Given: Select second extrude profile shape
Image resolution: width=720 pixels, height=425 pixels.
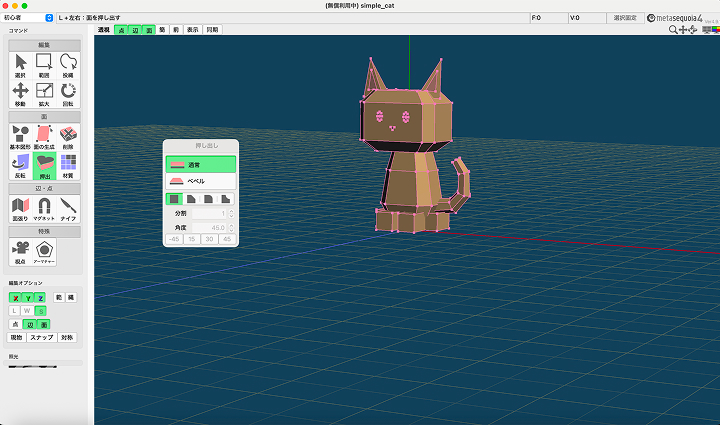Looking at the screenshot, I should (191, 199).
